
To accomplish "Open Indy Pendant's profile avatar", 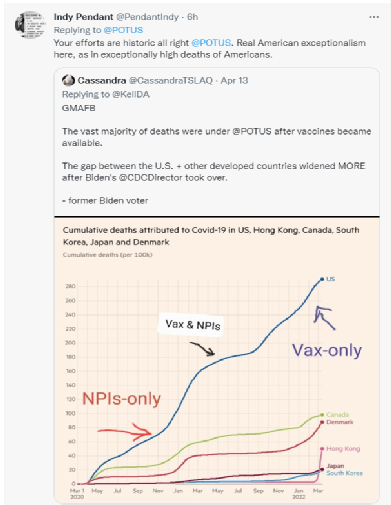I will pos(30,25).
